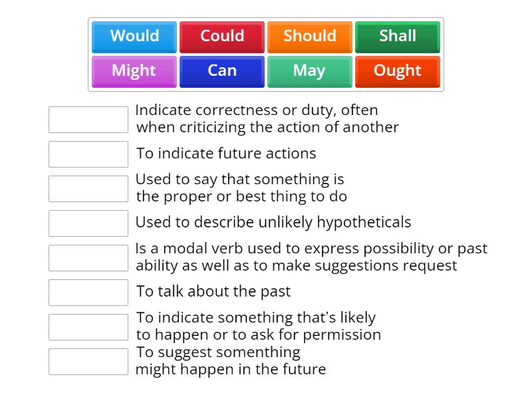Click the answer slot beside 'Indicate correctness or duty'
The image size is (532, 399).
88,118
